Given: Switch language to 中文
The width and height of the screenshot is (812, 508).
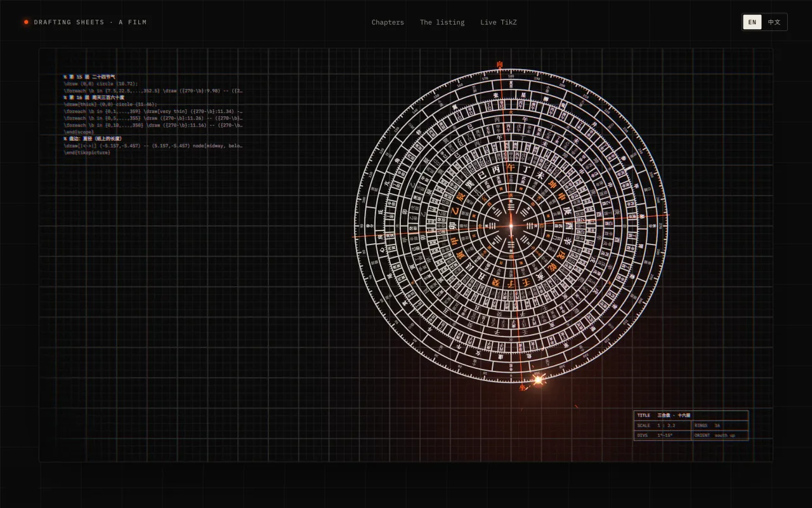Looking at the screenshot, I should (x=774, y=22).
